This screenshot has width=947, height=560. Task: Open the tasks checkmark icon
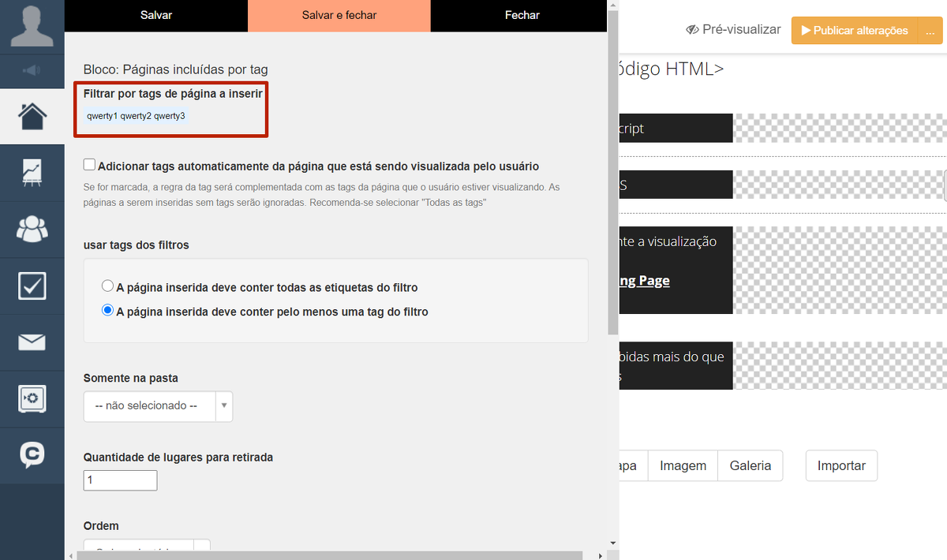click(32, 286)
